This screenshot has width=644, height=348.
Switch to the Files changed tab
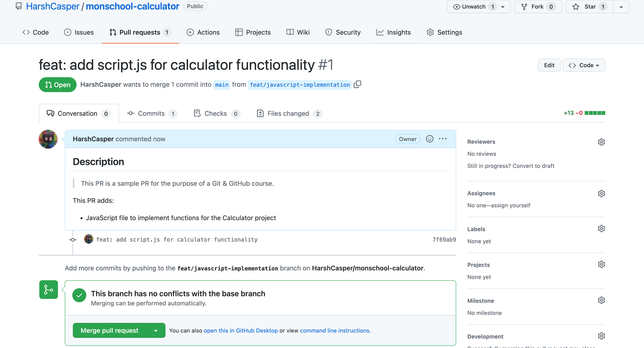(290, 113)
